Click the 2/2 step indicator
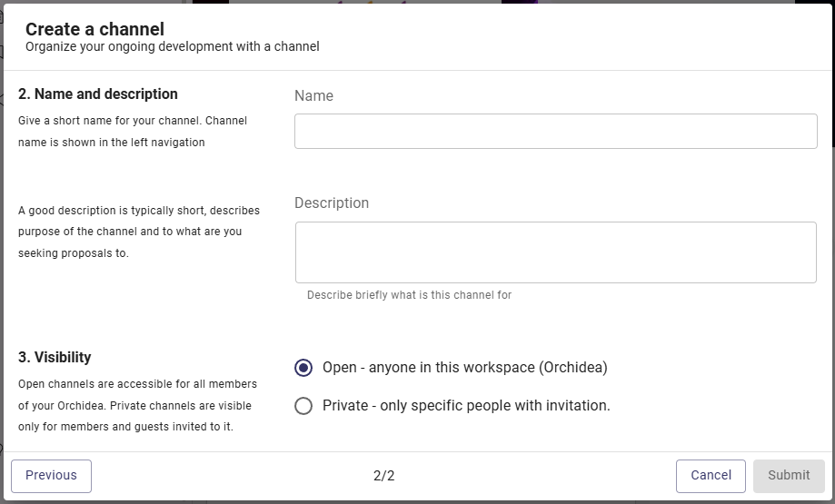Viewport: 835px width, 504px height. [x=384, y=476]
